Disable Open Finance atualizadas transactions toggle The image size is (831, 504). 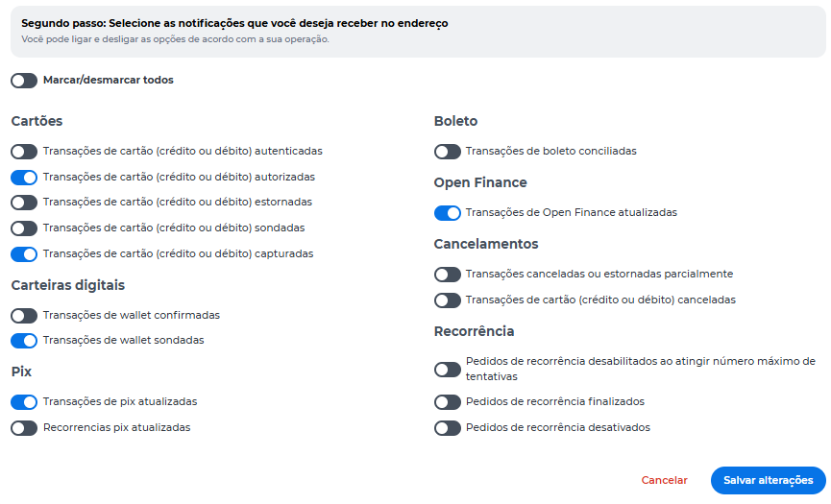[x=448, y=213]
